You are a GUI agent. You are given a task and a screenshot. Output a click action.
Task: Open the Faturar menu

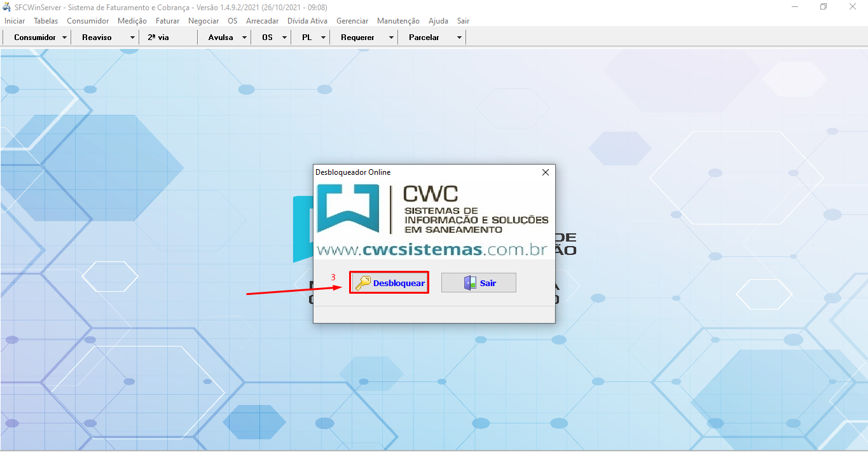[x=167, y=21]
